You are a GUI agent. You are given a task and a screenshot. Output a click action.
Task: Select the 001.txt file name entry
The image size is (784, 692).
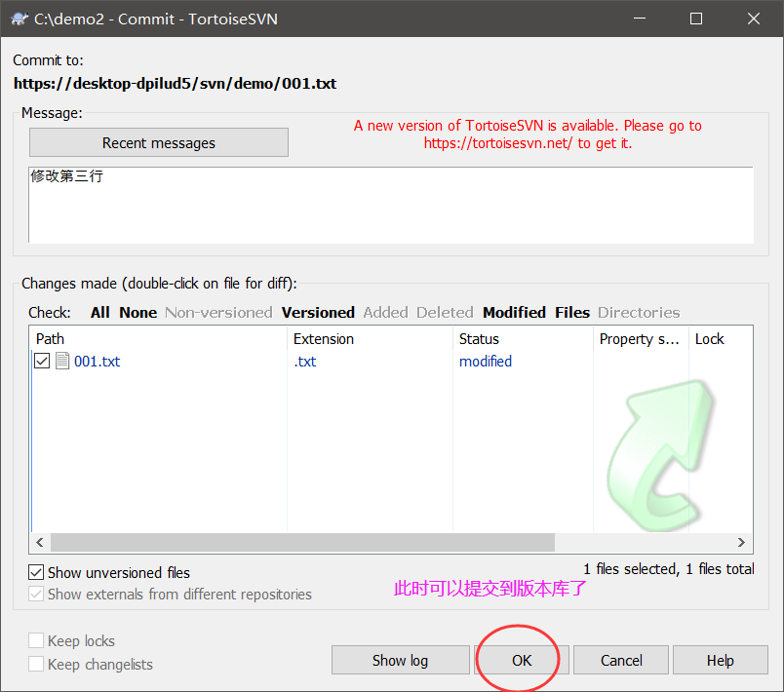point(97,361)
